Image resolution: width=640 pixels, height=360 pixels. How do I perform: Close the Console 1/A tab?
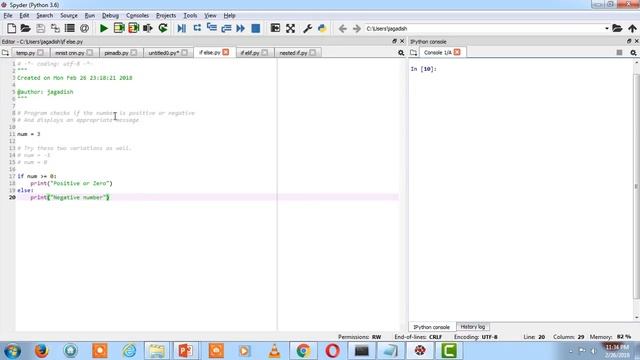457,52
